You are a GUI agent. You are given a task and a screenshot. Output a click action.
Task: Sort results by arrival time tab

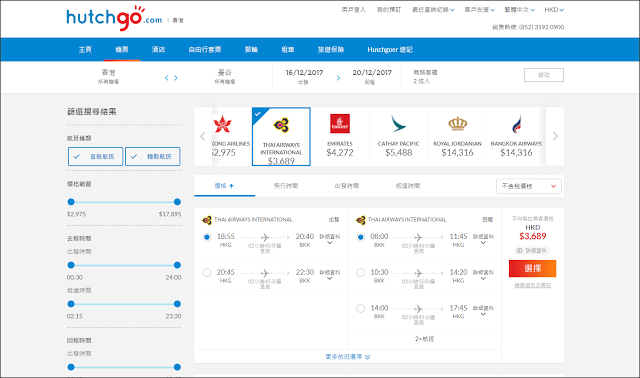[x=407, y=186]
